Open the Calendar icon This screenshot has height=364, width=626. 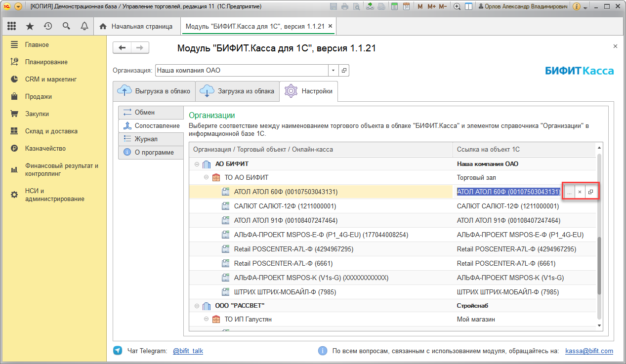406,6
